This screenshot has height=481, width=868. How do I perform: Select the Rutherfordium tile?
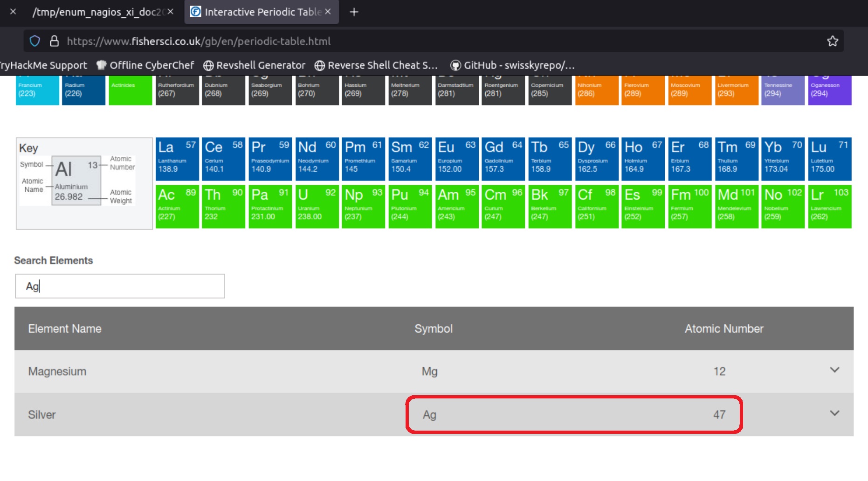pyautogui.click(x=177, y=90)
